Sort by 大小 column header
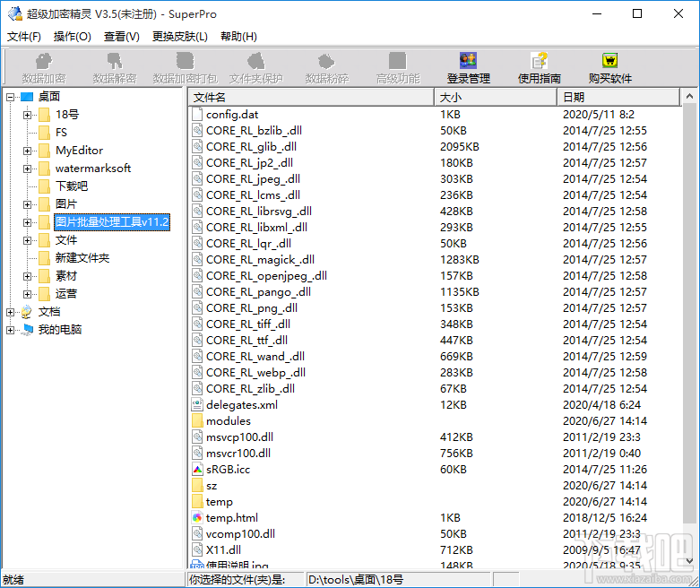The width and height of the screenshot is (700, 588). tap(496, 97)
